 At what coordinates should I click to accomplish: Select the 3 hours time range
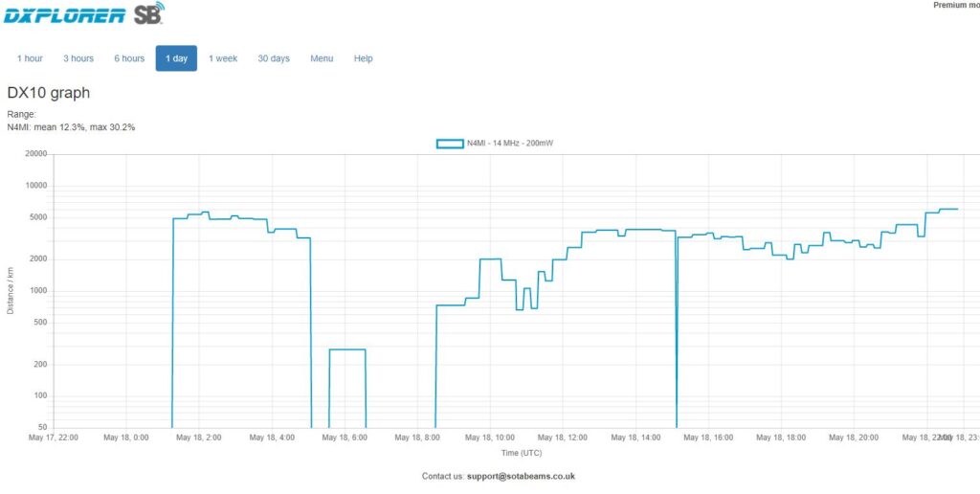point(78,58)
